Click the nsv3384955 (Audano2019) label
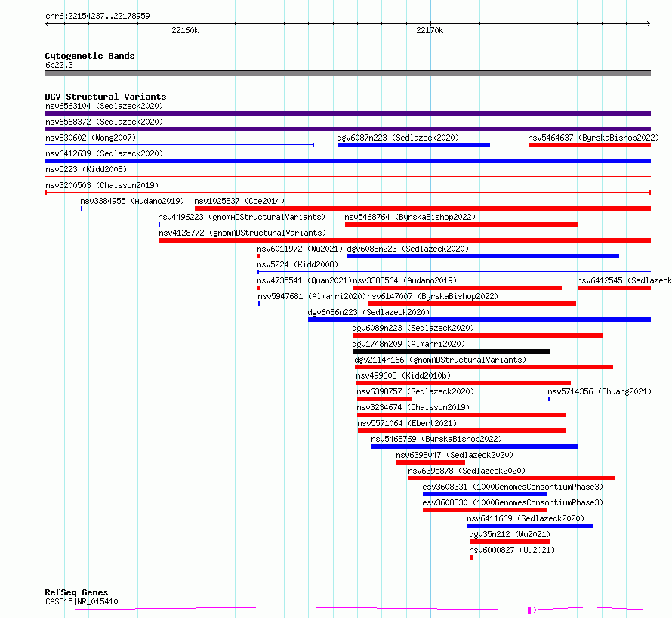The width and height of the screenshot is (672, 618). pyautogui.click(x=132, y=201)
